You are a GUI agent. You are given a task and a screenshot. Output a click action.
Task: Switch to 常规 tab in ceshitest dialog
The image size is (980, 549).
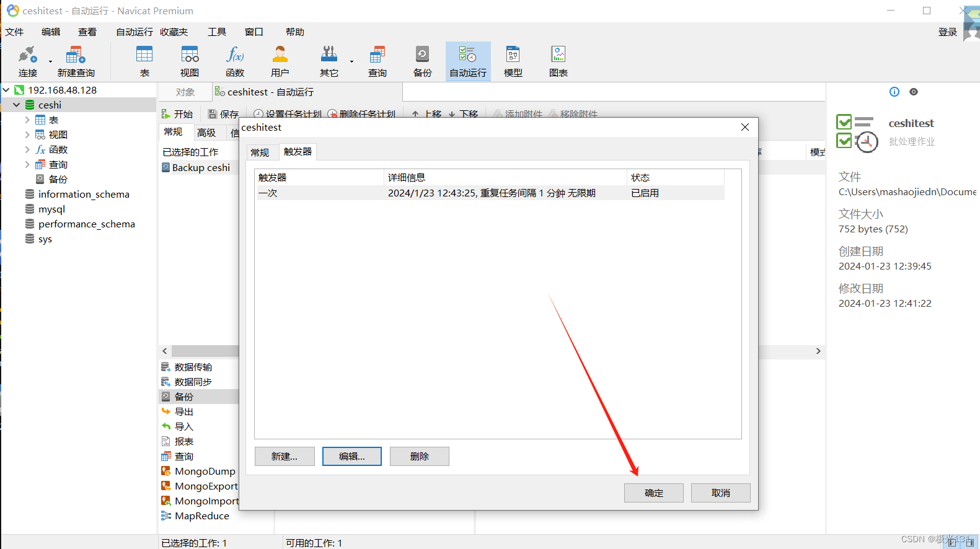[260, 152]
